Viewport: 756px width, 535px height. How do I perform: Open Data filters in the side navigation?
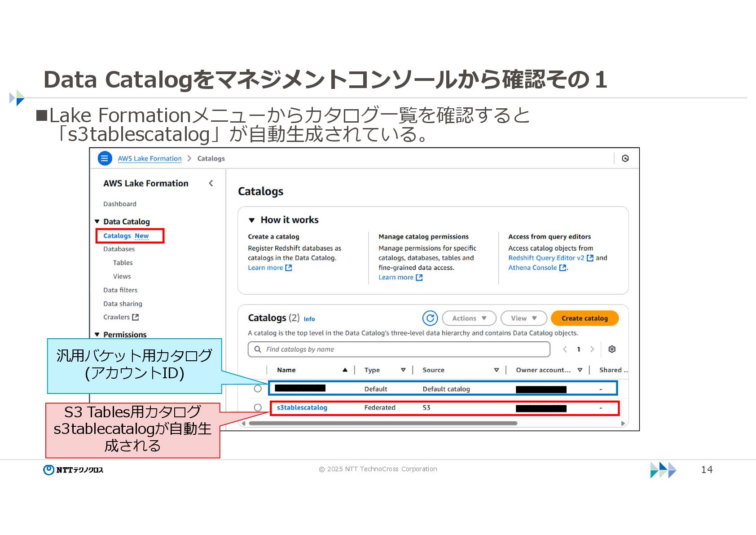(120, 290)
